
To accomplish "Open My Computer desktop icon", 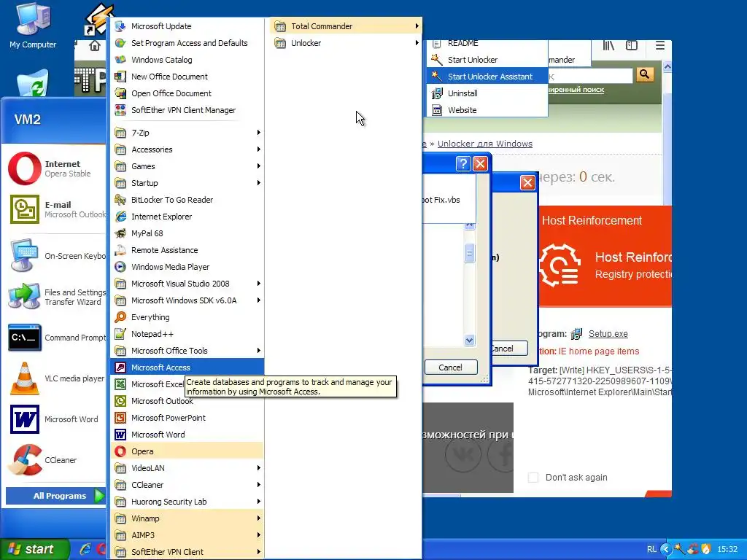I will (33, 25).
